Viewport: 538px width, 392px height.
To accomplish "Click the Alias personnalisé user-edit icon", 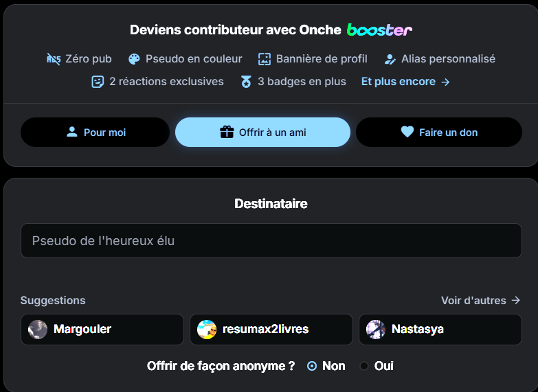I will point(390,59).
